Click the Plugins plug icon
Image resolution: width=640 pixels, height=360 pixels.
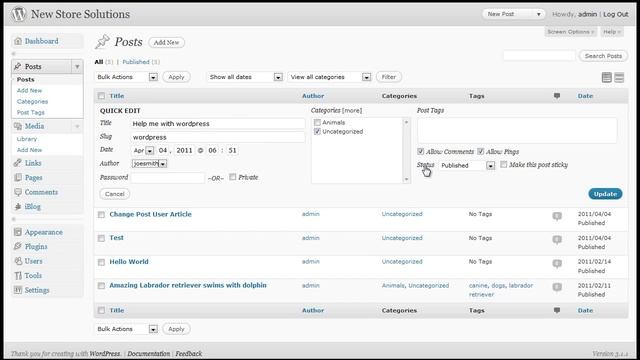18,247
